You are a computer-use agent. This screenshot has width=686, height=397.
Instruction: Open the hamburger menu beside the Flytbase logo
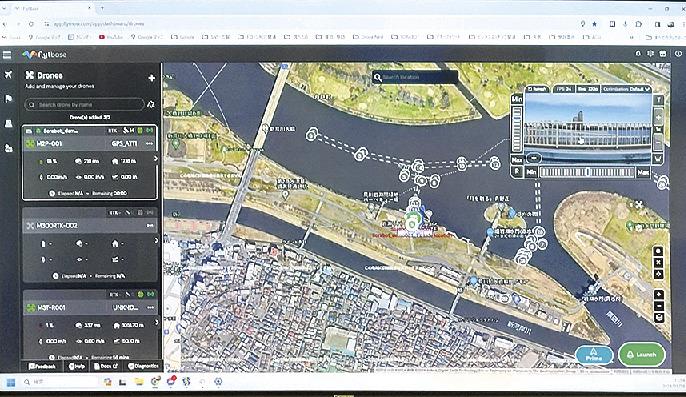(x=7, y=55)
